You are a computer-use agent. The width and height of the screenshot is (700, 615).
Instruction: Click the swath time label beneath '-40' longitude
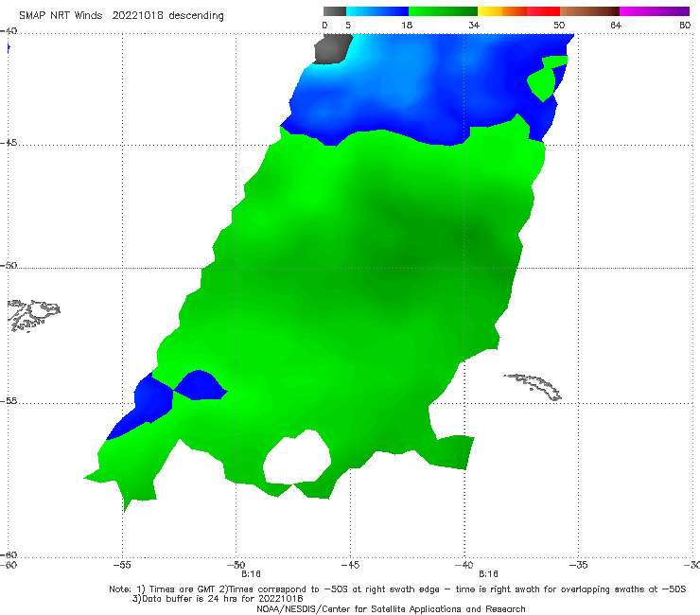(488, 574)
